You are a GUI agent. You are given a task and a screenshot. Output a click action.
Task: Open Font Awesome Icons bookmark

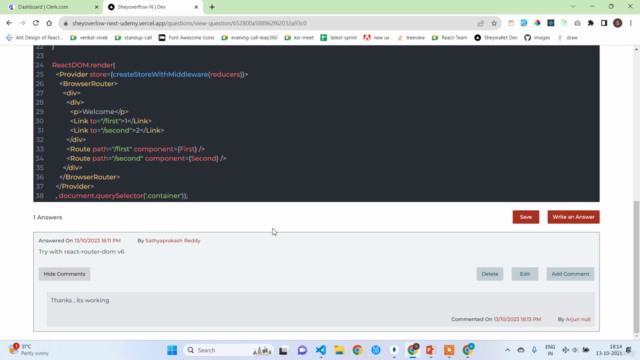pos(187,38)
